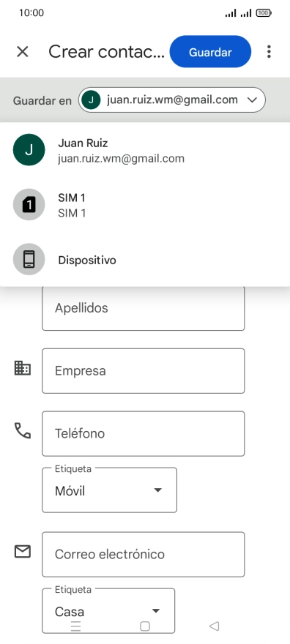Screen dimensions: 290x644
Task: Focus the Correo electrónico field
Action: [144, 555]
